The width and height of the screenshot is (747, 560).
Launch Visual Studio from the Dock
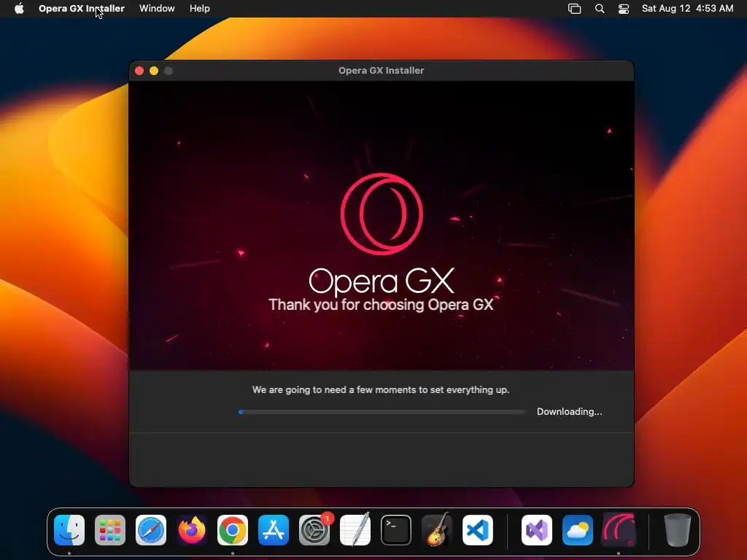537,530
